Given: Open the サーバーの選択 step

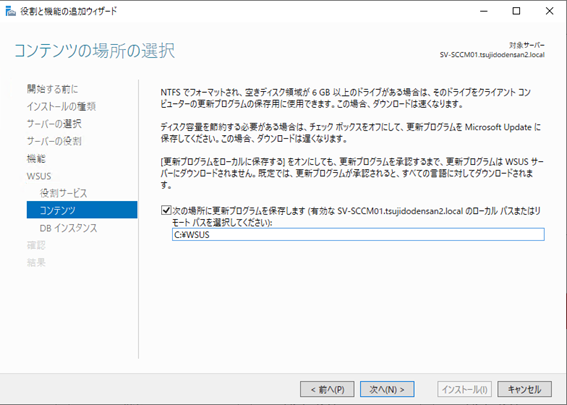Looking at the screenshot, I should point(54,124).
